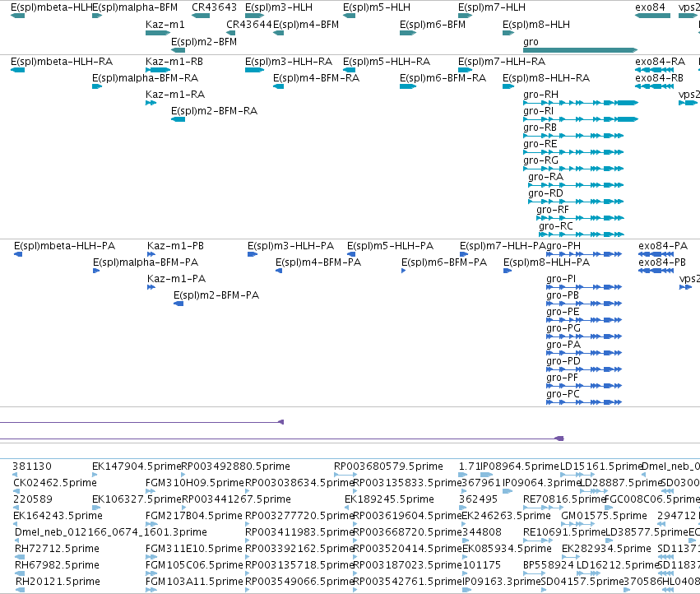Select the E(spl)m4-BFM gene label
700x594 pixels.
point(306,25)
